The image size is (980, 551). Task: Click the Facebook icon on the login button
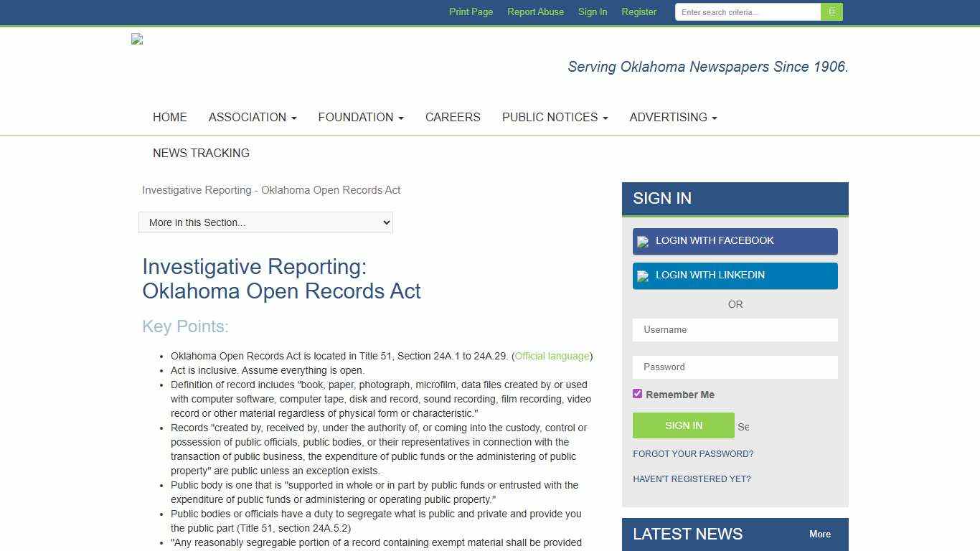pos(643,241)
